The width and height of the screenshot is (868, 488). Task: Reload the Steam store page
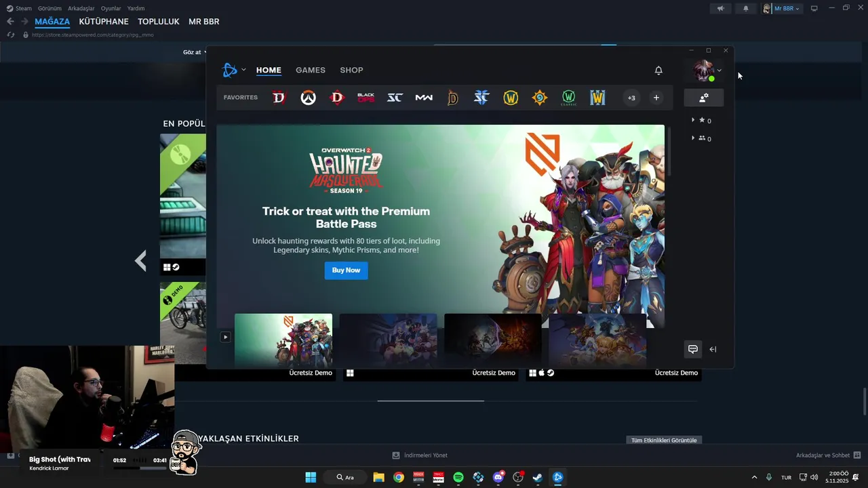point(11,35)
